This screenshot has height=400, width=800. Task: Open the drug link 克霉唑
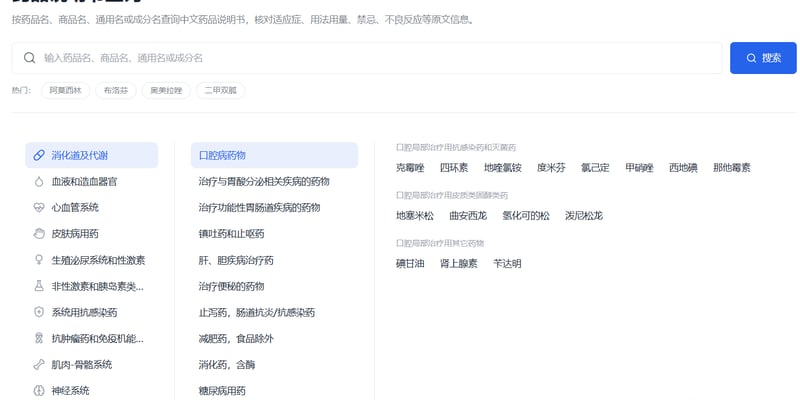tap(410, 168)
